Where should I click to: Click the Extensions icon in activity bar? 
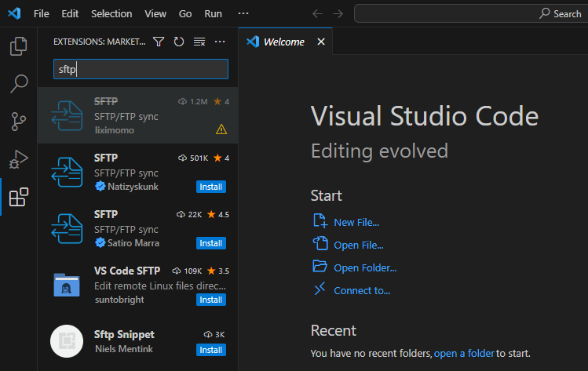[x=18, y=197]
